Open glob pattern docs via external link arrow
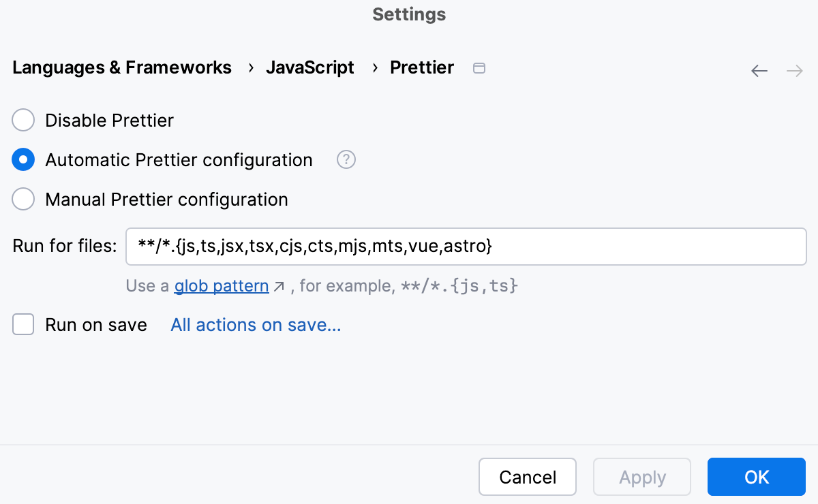This screenshot has height=504, width=818. coord(279,285)
